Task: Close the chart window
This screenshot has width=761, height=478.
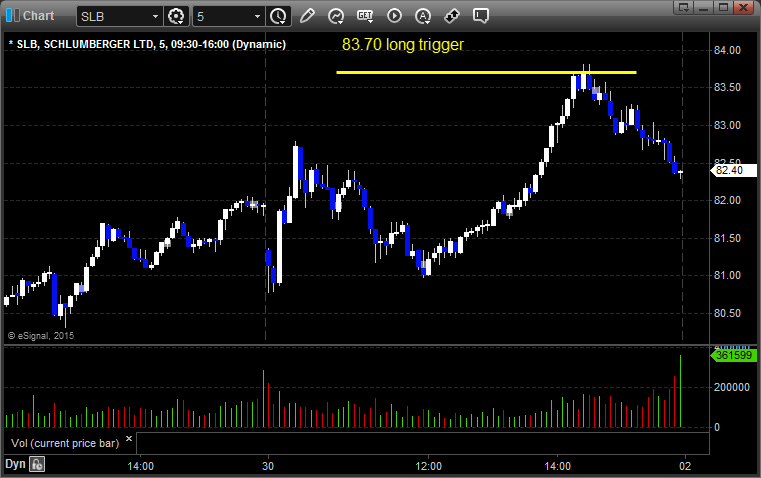Action: click(x=744, y=7)
